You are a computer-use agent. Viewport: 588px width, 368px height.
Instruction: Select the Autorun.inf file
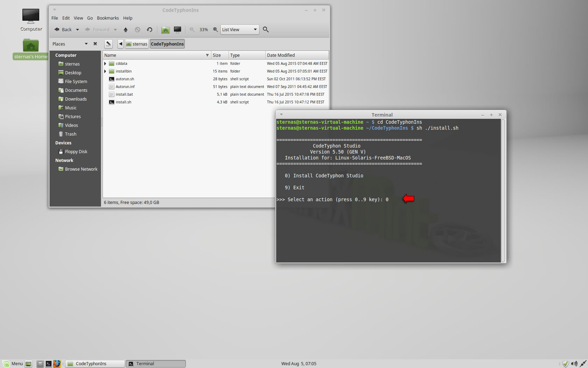[125, 87]
